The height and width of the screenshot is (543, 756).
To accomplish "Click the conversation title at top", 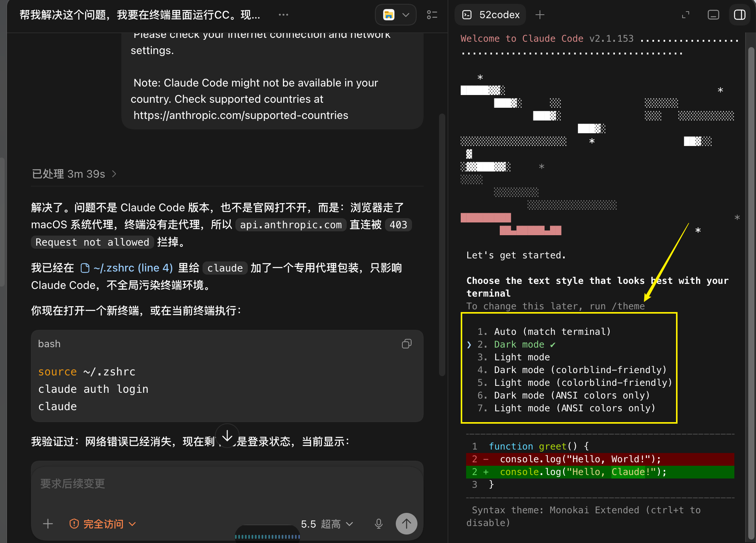I will (140, 15).
